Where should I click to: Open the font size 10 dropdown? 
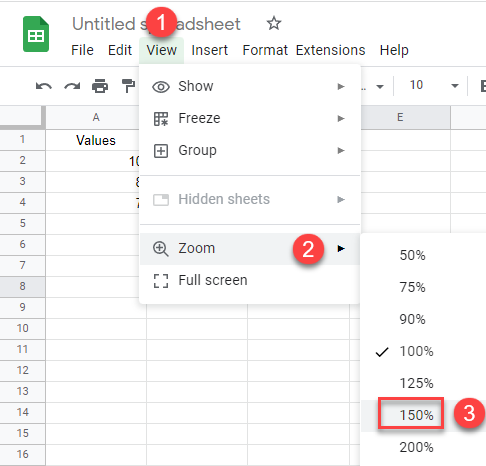pos(433,86)
